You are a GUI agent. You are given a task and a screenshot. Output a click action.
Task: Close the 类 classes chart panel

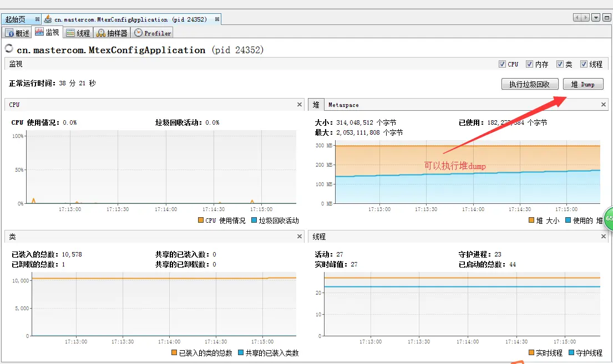tap(300, 236)
